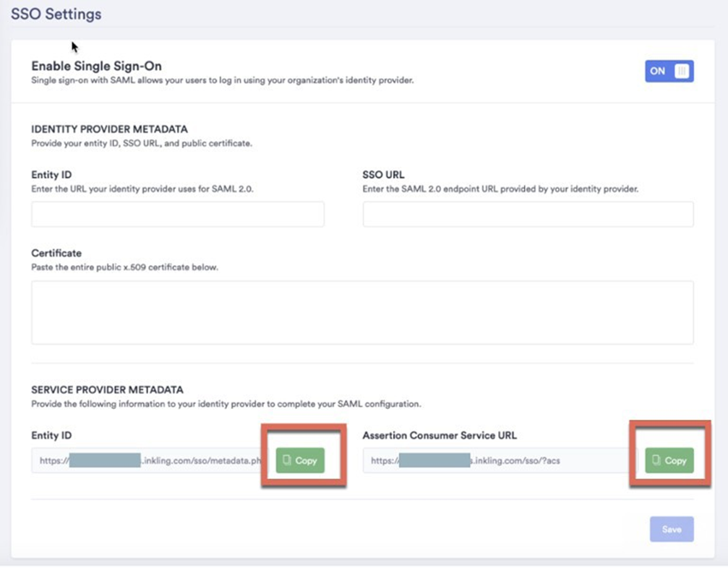Copy the Assertion Consumer Service URL
The width and height of the screenshot is (728, 568).
tap(669, 460)
